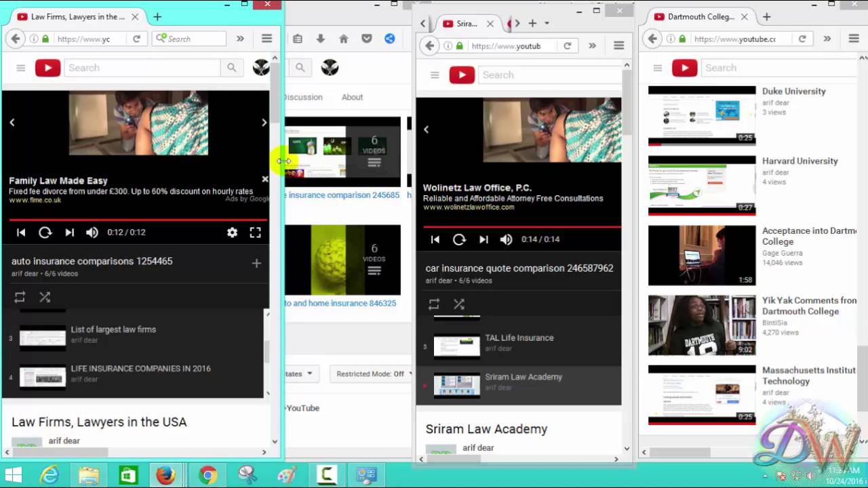This screenshot has height=488, width=868.
Task: Expand toolbar overflow chevron in Dartmouth window
Action: coord(827,39)
